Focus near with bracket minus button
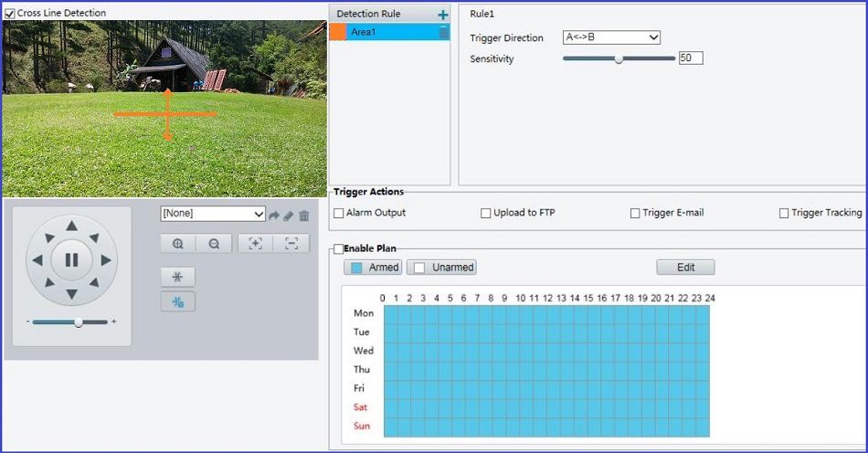868x453 pixels. pos(291,243)
